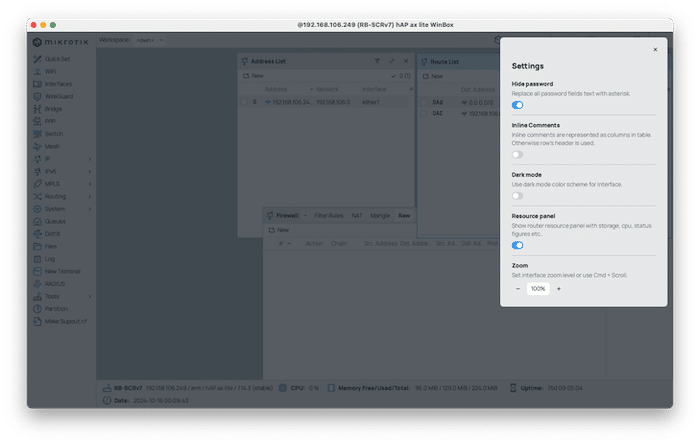Viewport: 700px width, 444px height.
Task: Click the Date clock icon in status bar
Action: [x=107, y=400]
